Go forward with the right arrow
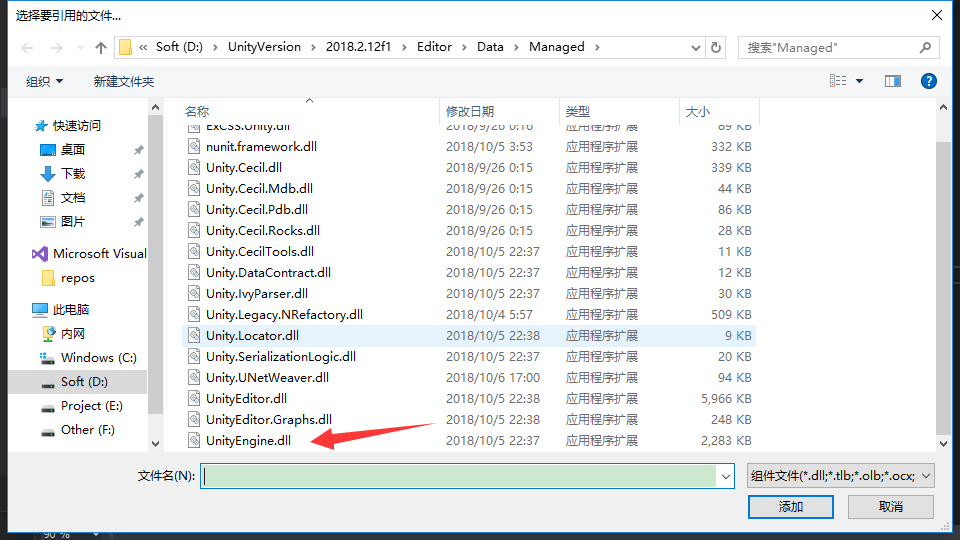 (56, 48)
